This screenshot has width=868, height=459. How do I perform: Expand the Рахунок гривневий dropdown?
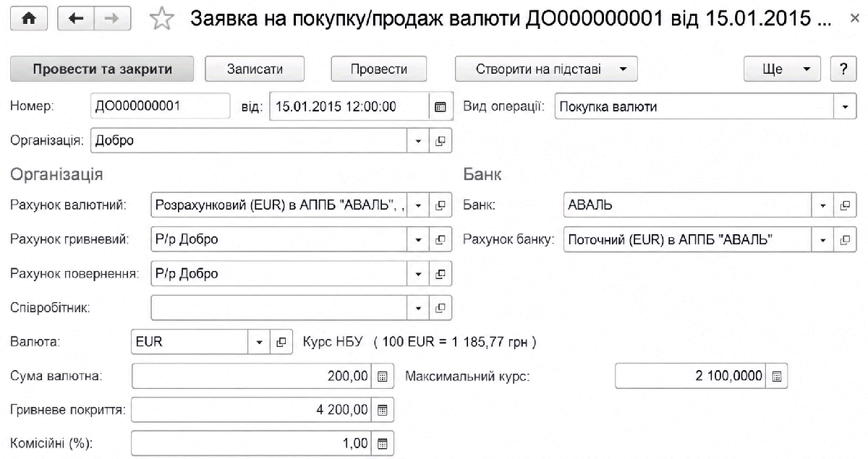418,239
